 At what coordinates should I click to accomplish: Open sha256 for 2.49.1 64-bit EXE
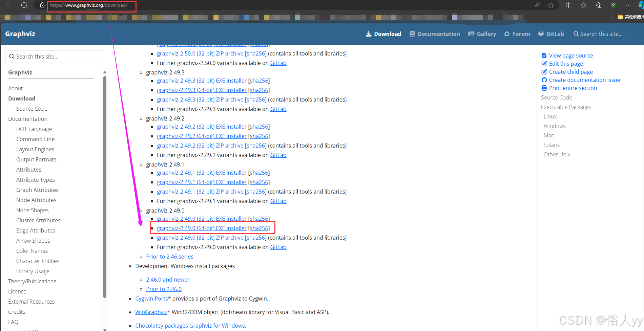[x=259, y=182]
